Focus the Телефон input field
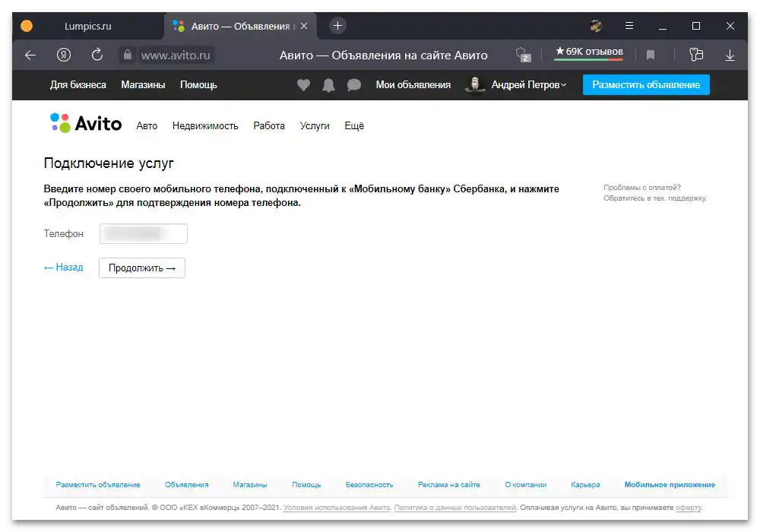760x532 pixels. [144, 233]
